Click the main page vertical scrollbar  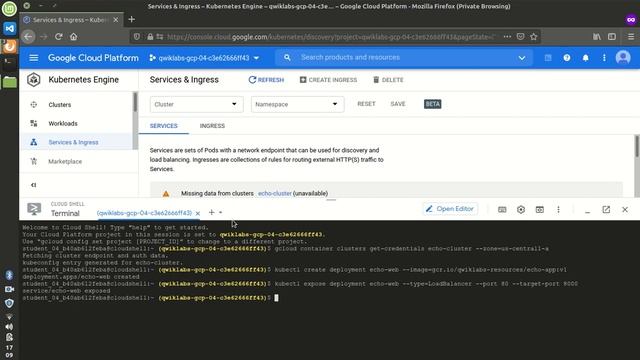(637, 146)
